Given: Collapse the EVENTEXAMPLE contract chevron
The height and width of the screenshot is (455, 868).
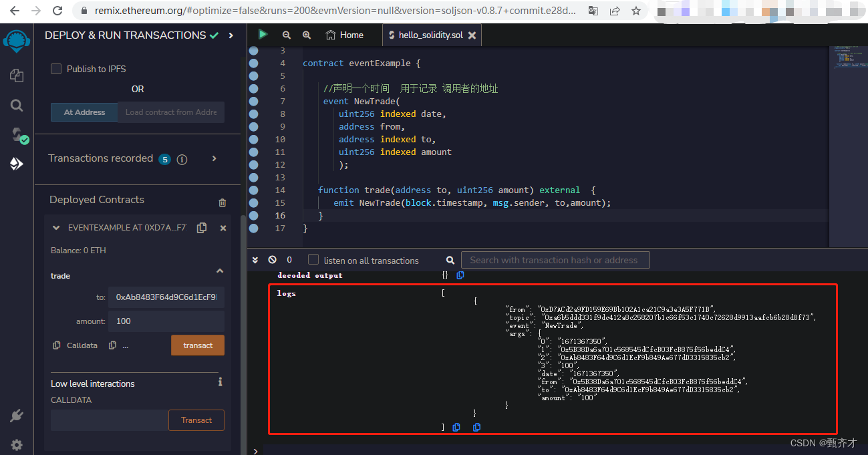Looking at the screenshot, I should (56, 228).
